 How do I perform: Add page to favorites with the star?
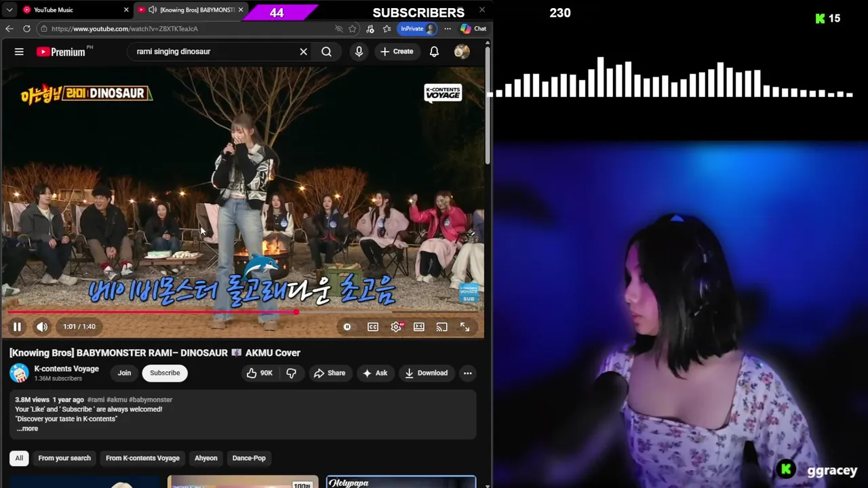point(353,28)
